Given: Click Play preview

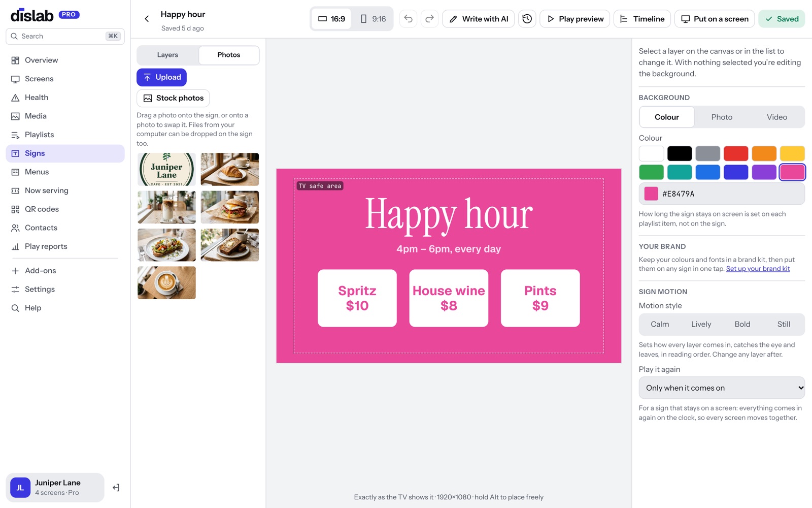Looking at the screenshot, I should pos(574,19).
